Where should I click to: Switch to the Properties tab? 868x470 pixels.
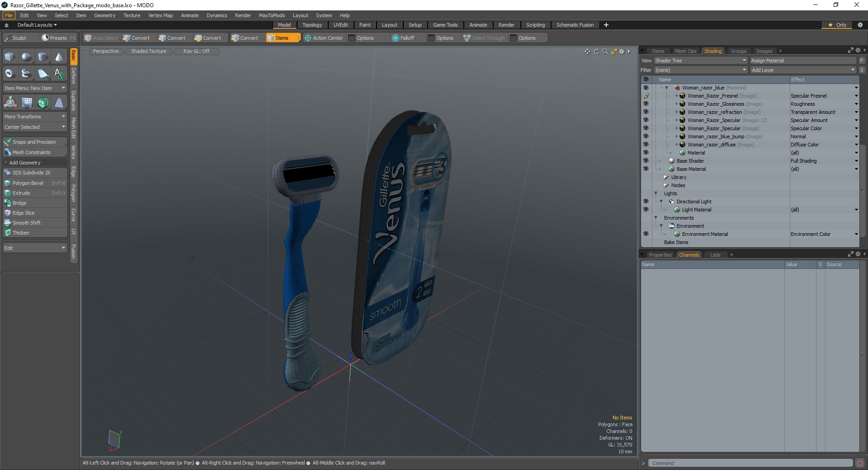click(660, 255)
